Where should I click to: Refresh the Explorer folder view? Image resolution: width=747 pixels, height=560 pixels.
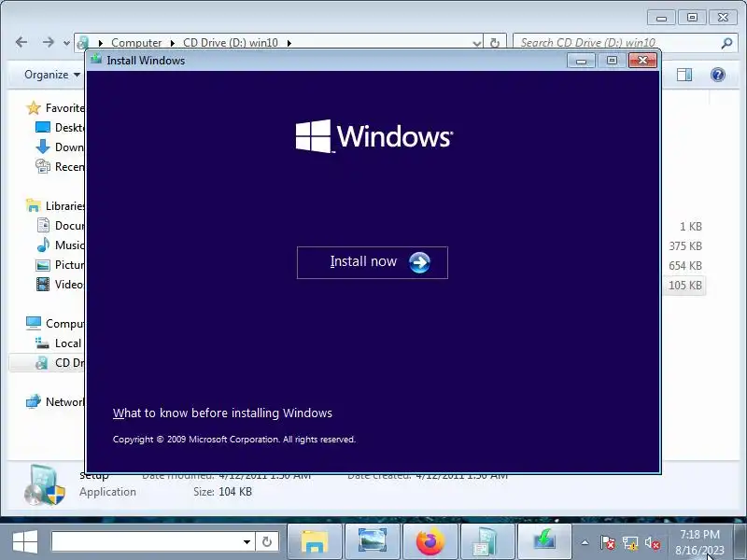point(495,43)
